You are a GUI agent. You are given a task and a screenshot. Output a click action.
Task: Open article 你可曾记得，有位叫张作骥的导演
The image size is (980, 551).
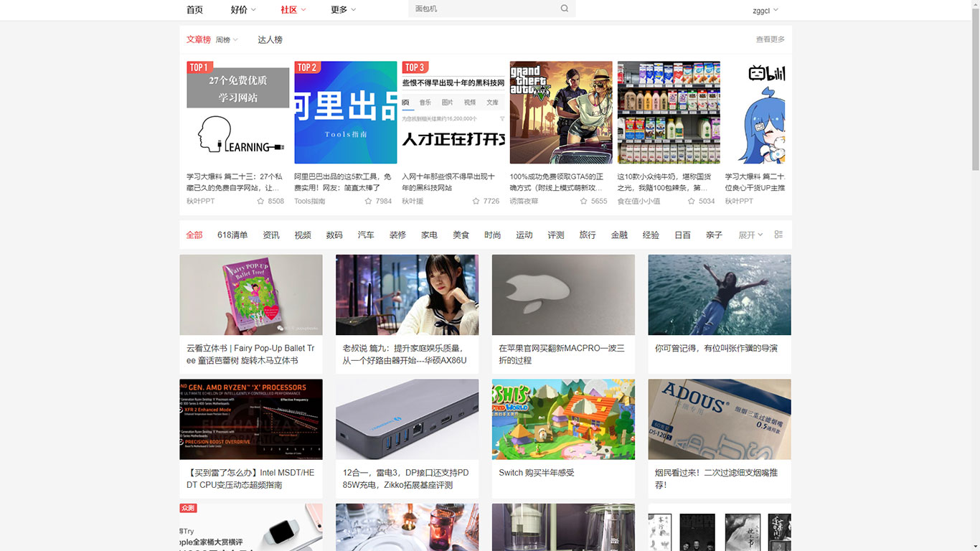716,348
